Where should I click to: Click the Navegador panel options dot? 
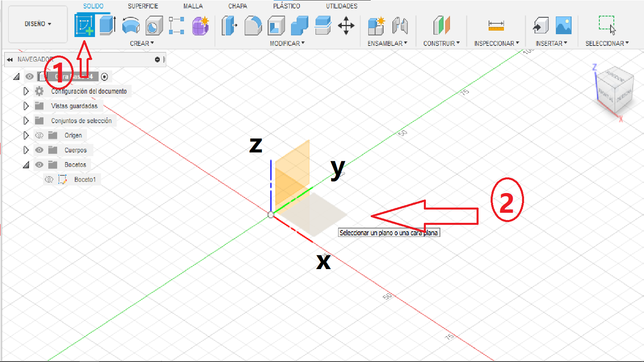157,60
